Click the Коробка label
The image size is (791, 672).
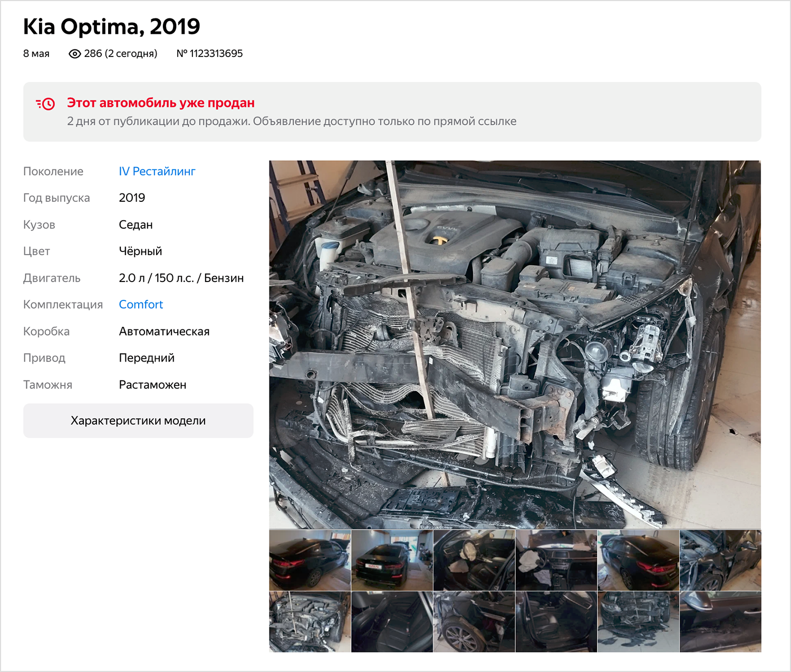(x=46, y=332)
